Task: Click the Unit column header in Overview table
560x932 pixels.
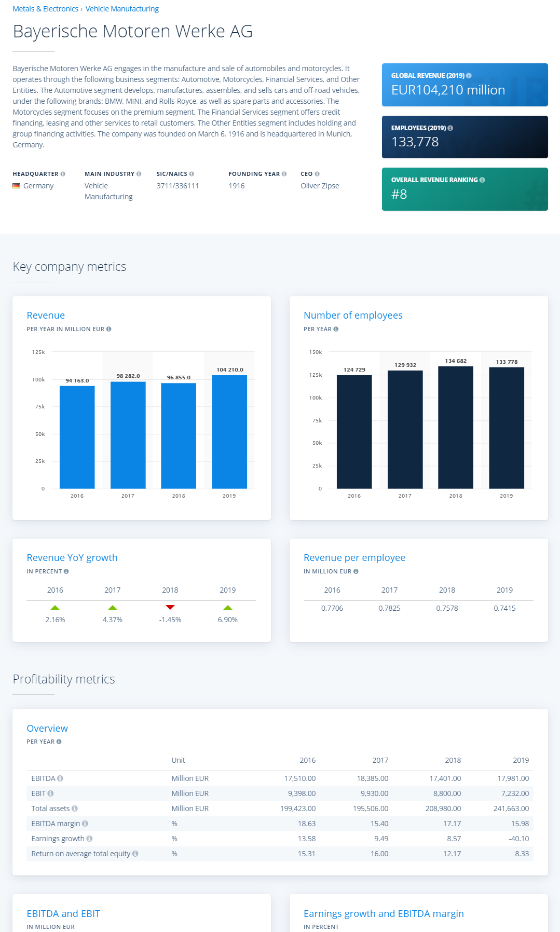Action: tap(178, 760)
